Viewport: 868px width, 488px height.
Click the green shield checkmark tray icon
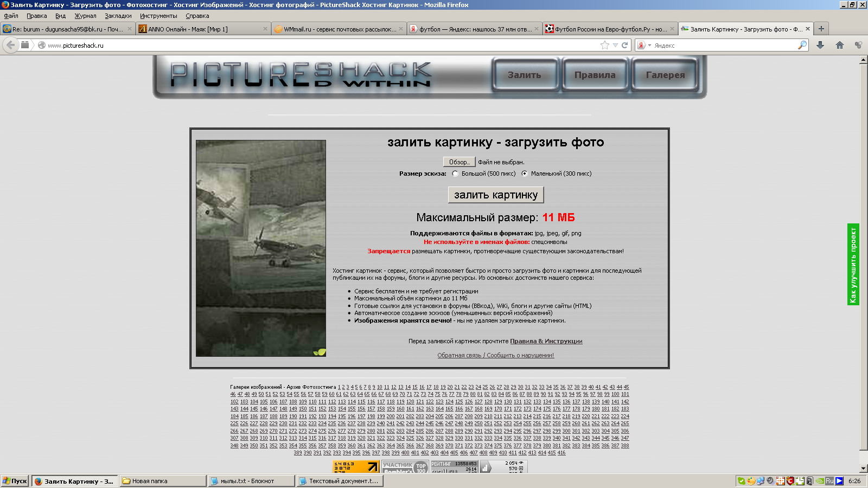741,481
